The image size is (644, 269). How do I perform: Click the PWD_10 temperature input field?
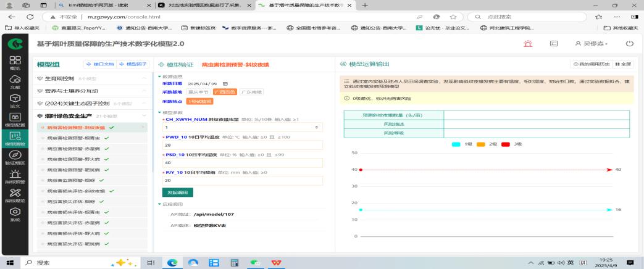[242, 145]
